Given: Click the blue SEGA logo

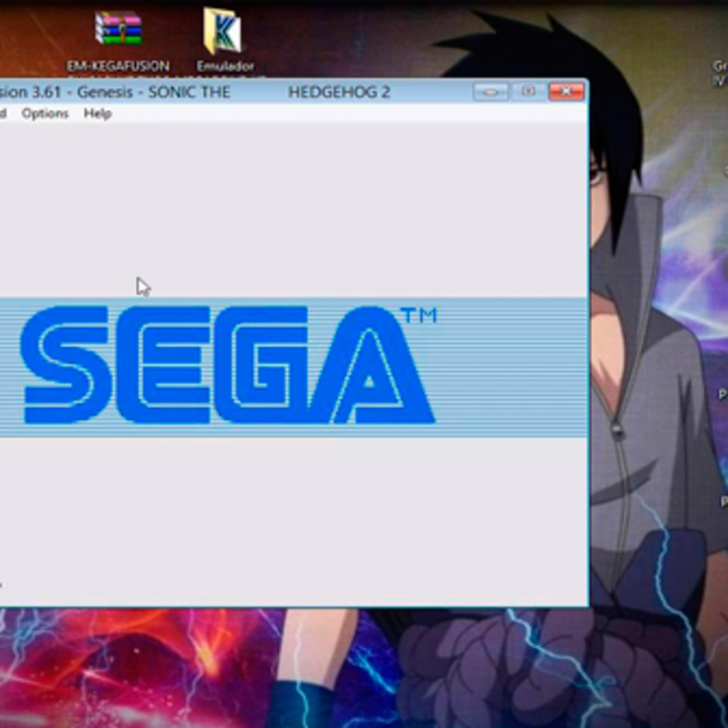Looking at the screenshot, I should 229,365.
